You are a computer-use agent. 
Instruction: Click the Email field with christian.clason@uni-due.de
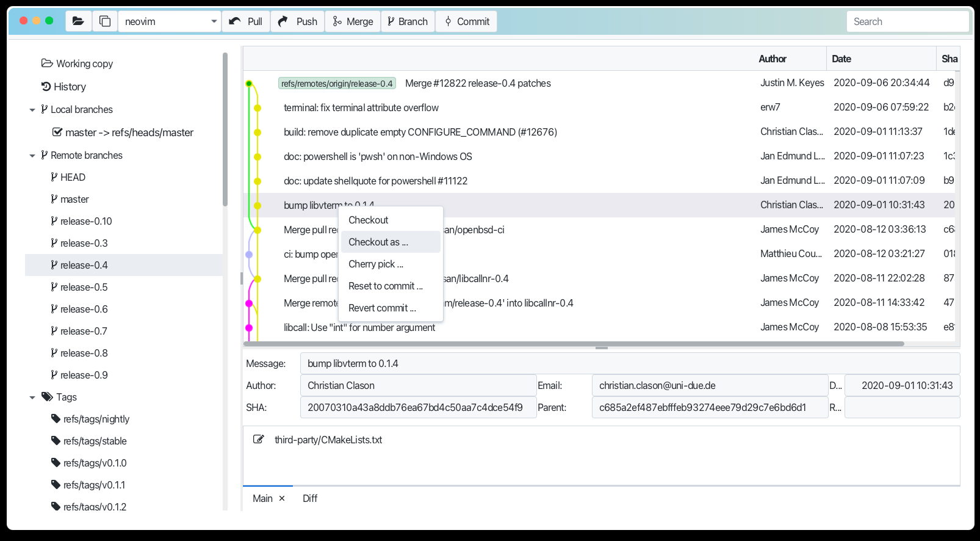pyautogui.click(x=710, y=385)
